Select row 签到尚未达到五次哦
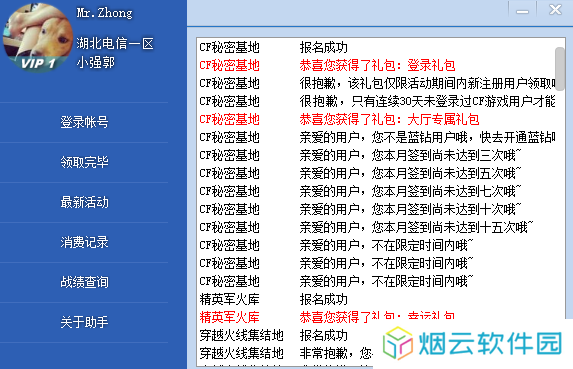This screenshot has width=573, height=369. pos(377,173)
